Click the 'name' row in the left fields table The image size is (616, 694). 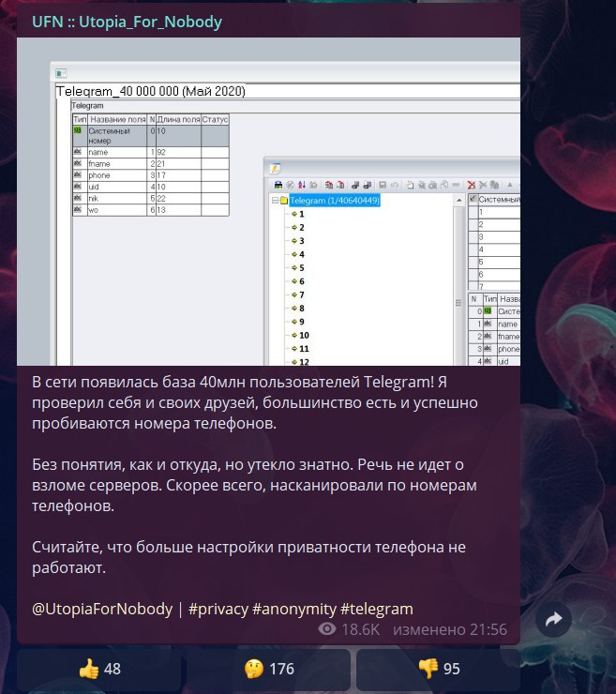pyautogui.click(x=151, y=152)
